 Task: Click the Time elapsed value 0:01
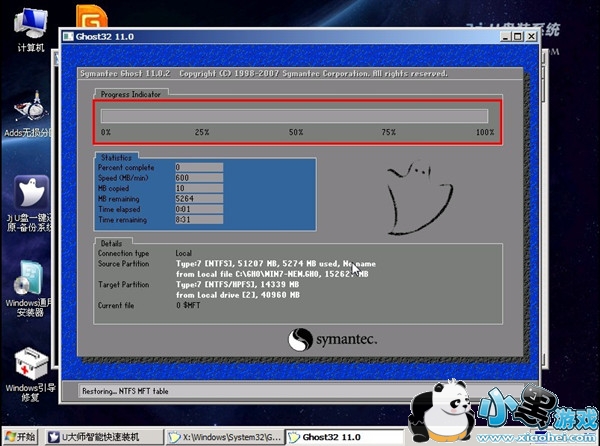coord(199,209)
